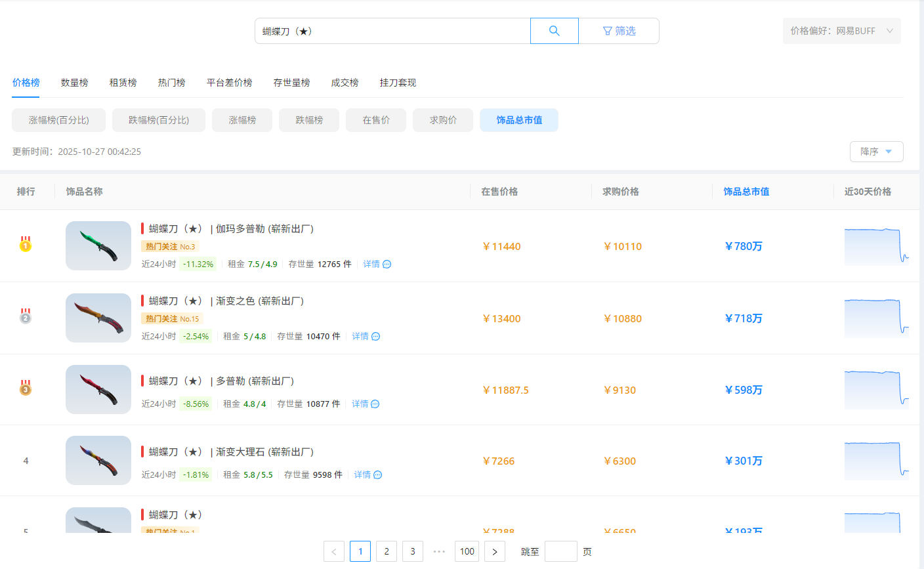Viewport: 924px width, 569px height.
Task: Open the 价格偏好 网易BUFF dropdown
Action: click(x=841, y=31)
